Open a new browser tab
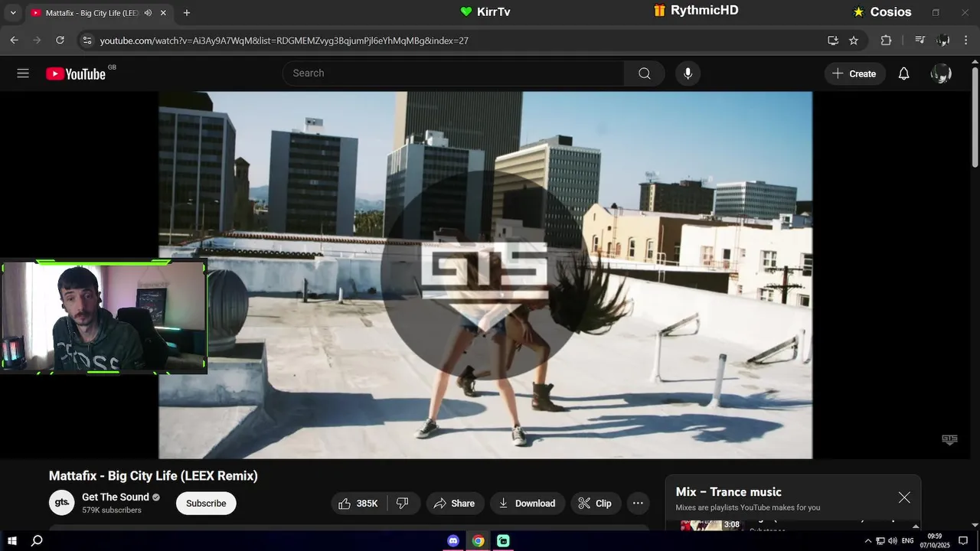Viewport: 980px width, 551px height. click(187, 13)
